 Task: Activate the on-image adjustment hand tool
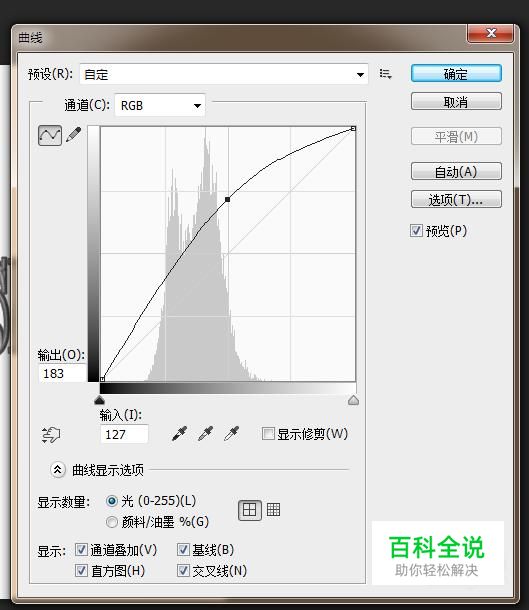(51, 435)
